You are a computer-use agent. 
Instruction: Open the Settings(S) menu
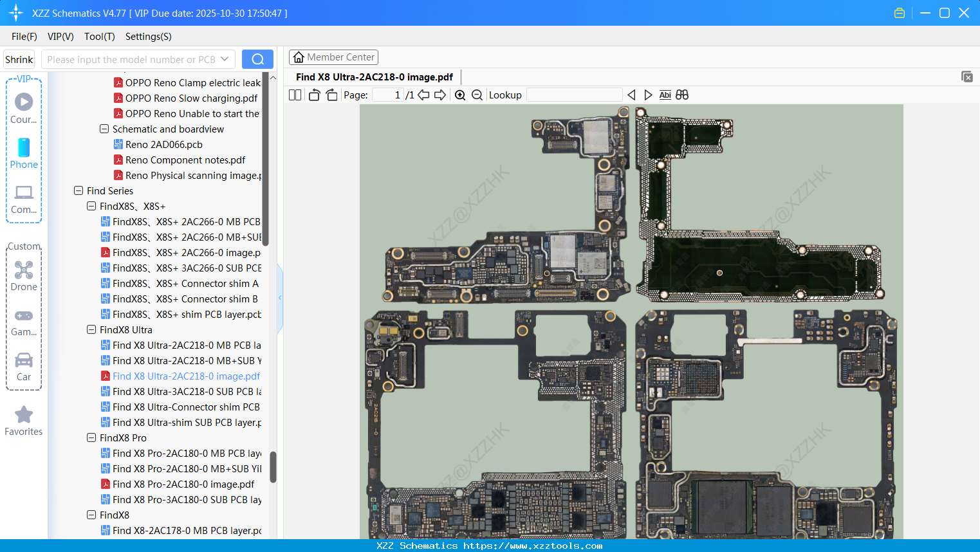coord(148,37)
